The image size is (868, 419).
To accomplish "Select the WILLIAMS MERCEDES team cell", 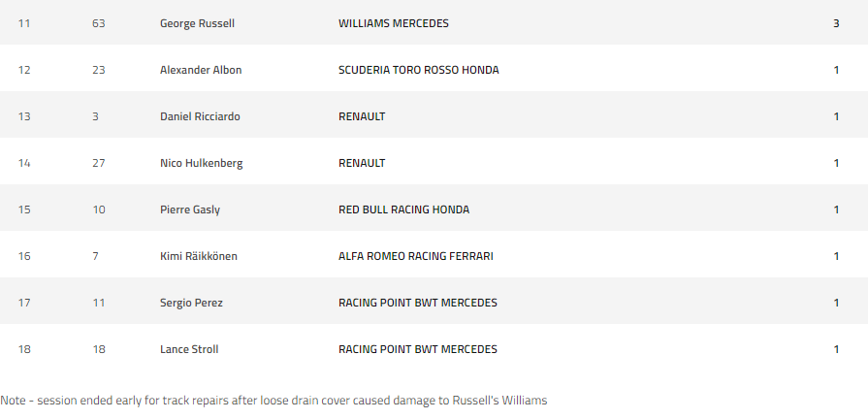I will tap(393, 23).
